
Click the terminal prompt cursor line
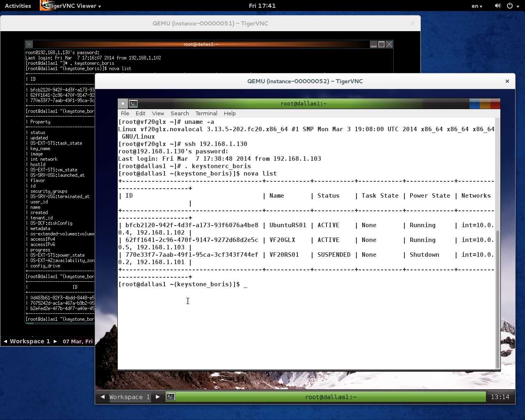pos(183,284)
